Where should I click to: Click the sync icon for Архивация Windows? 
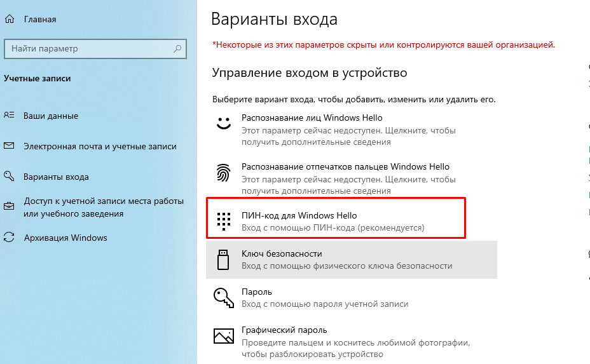[x=9, y=238]
